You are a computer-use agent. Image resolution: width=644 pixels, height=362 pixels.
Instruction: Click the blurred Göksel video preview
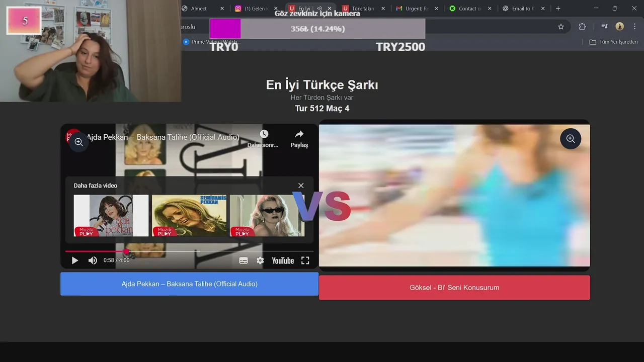(x=454, y=196)
